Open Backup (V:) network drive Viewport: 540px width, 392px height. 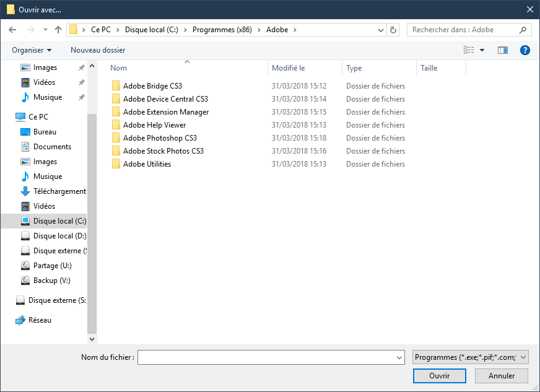pos(51,281)
